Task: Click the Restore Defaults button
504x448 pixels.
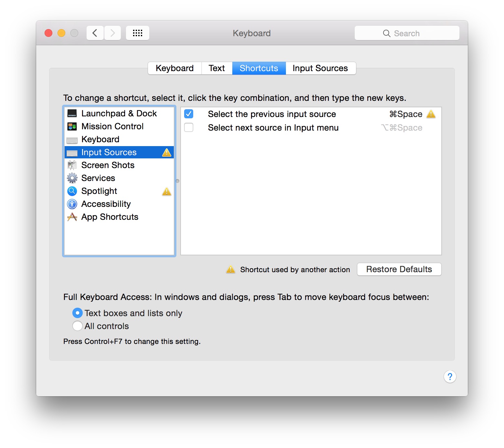Action: 399,269
